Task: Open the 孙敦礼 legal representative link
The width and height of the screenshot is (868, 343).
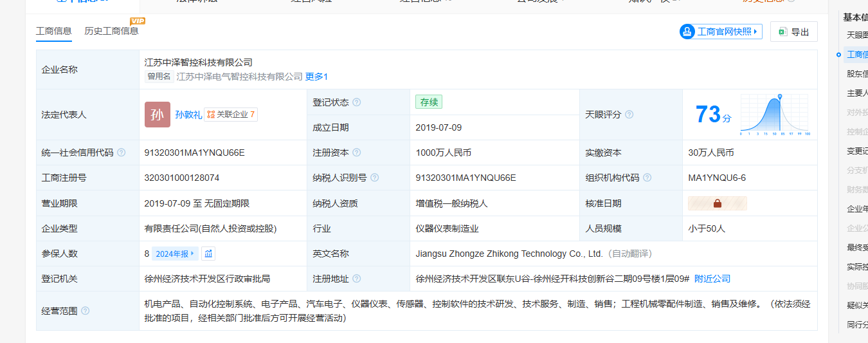Action: point(188,115)
